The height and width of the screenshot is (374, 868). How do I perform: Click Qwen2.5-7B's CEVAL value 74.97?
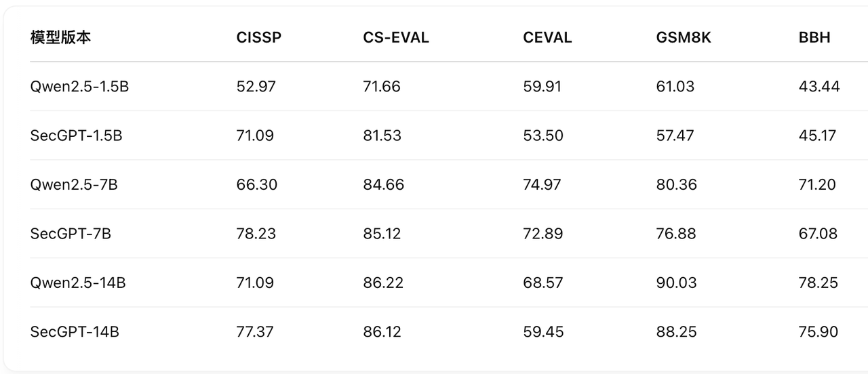[x=542, y=184]
